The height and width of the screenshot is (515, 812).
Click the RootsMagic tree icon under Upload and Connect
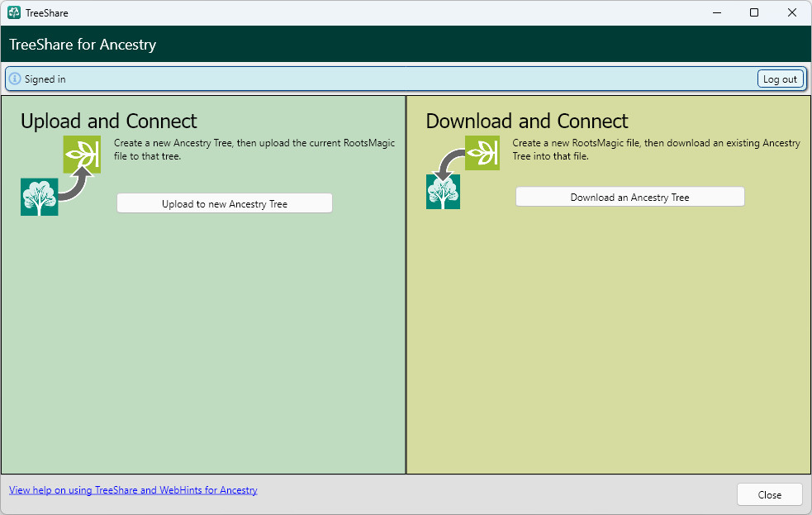point(40,197)
